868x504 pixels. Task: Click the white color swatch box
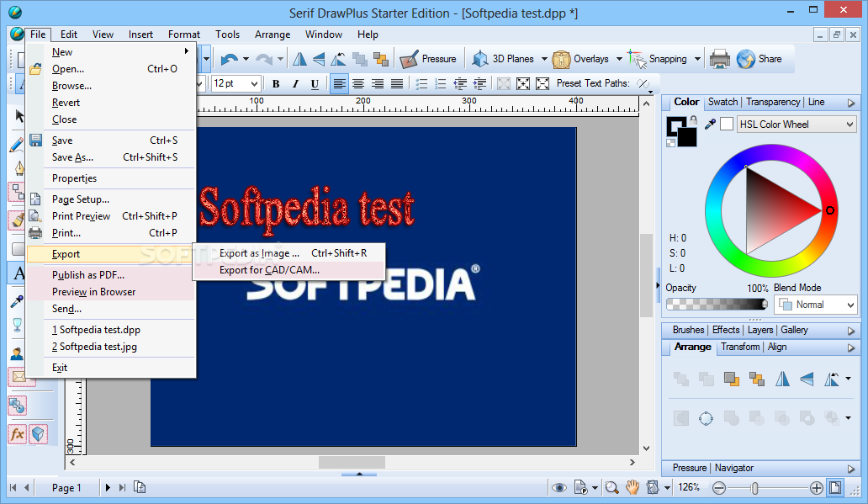pos(727,124)
